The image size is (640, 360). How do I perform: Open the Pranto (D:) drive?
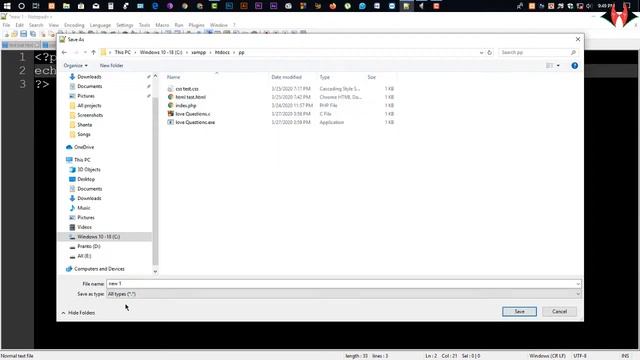pyautogui.click(x=89, y=246)
